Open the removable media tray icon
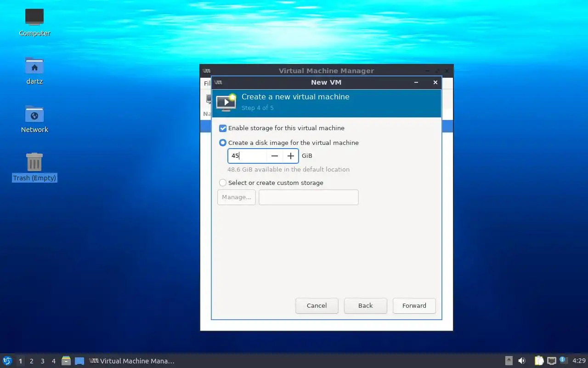The image size is (588, 368). point(509,361)
